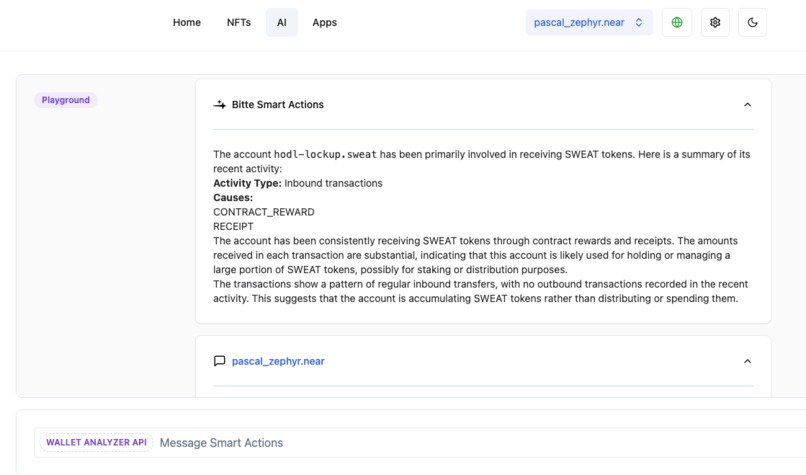Click the RECEIPT cause line
The image size is (806, 475).
tap(233, 227)
